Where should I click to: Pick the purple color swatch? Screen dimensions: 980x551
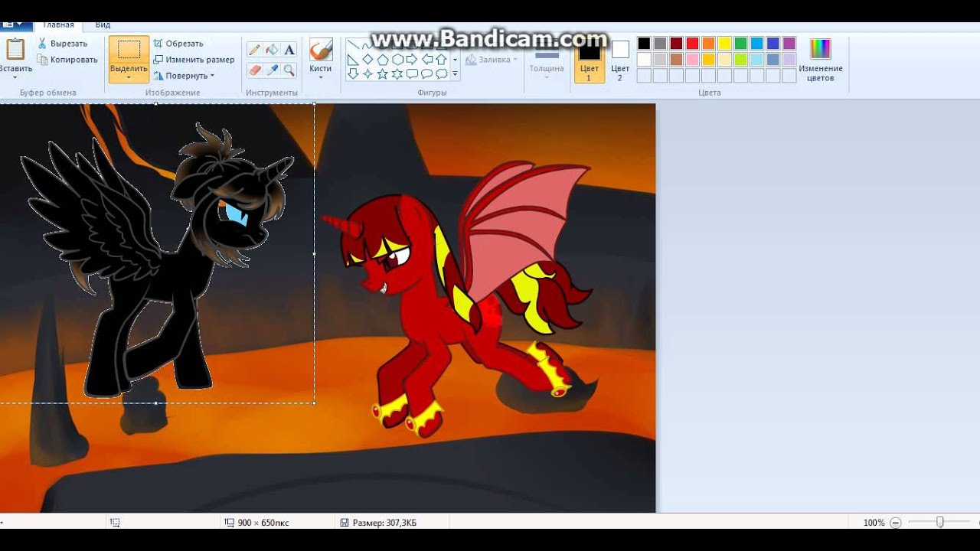coord(789,44)
